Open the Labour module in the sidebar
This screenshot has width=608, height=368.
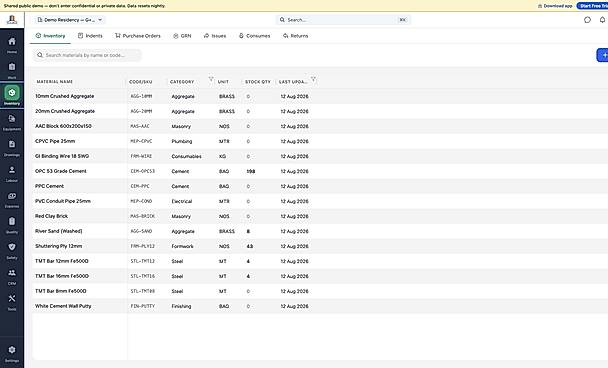(x=12, y=173)
